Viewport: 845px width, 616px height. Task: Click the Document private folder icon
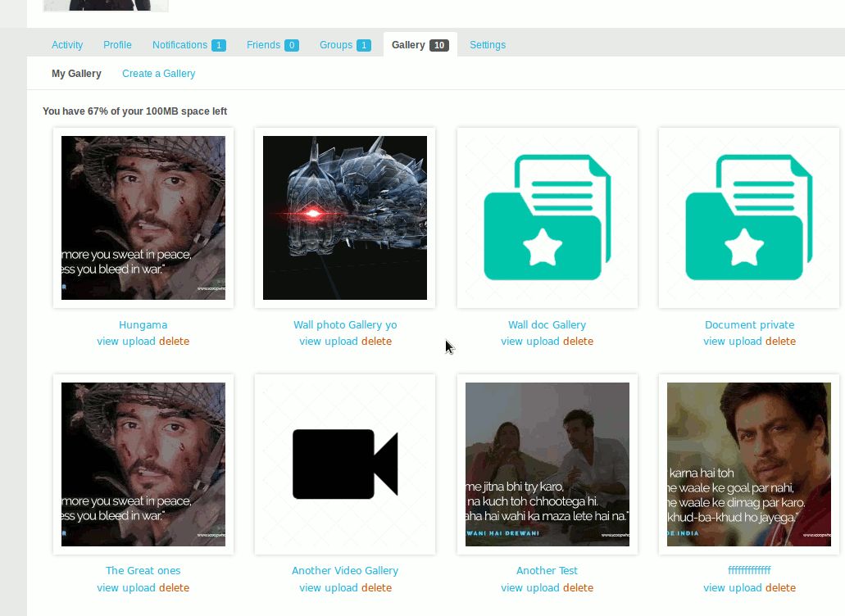tap(749, 218)
